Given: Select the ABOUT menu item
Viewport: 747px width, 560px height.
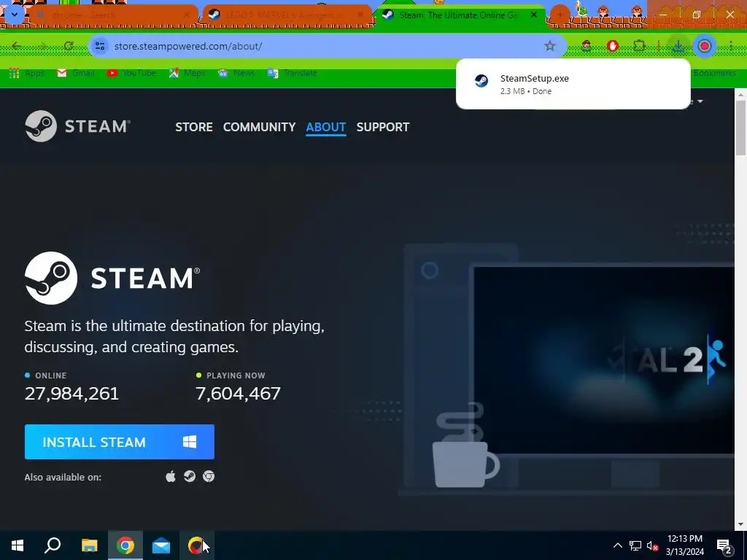Looking at the screenshot, I should click(x=326, y=127).
